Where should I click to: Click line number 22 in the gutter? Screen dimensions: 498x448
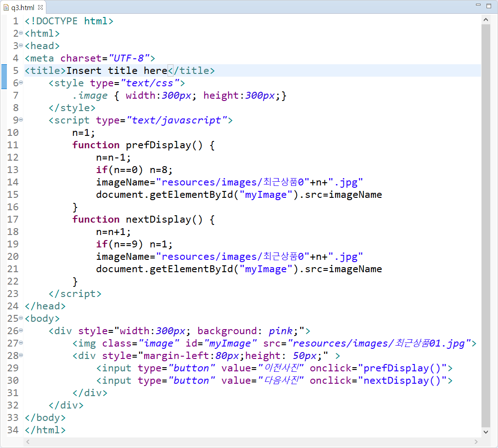click(13, 281)
